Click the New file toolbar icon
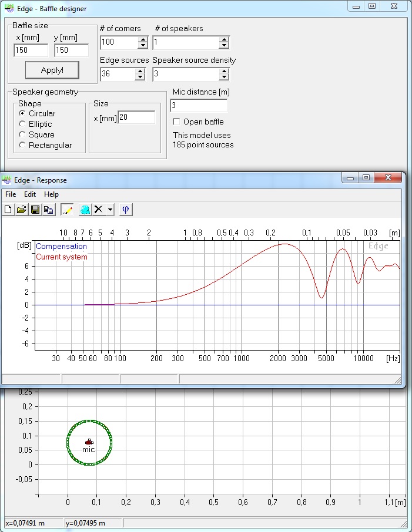This screenshot has width=412, height=532. pos(8,209)
